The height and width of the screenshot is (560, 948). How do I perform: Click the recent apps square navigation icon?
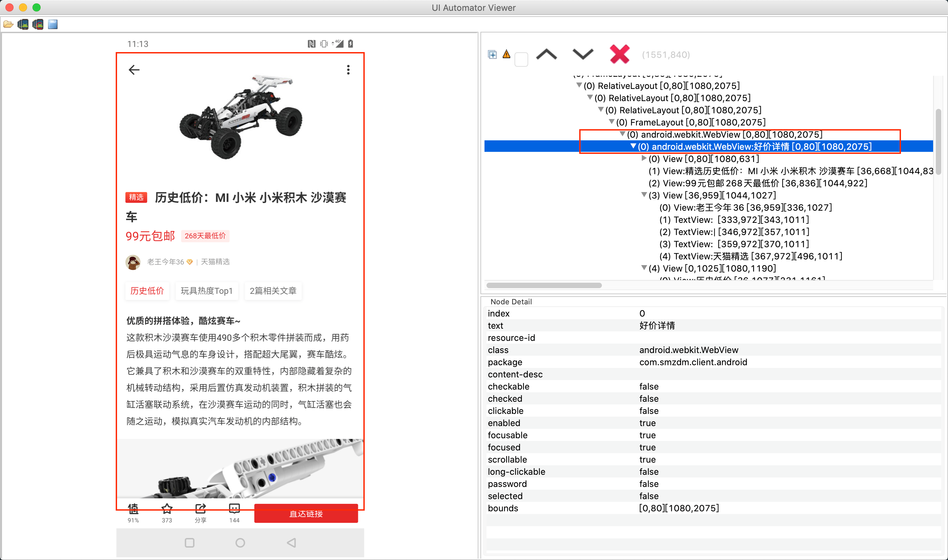(x=189, y=543)
